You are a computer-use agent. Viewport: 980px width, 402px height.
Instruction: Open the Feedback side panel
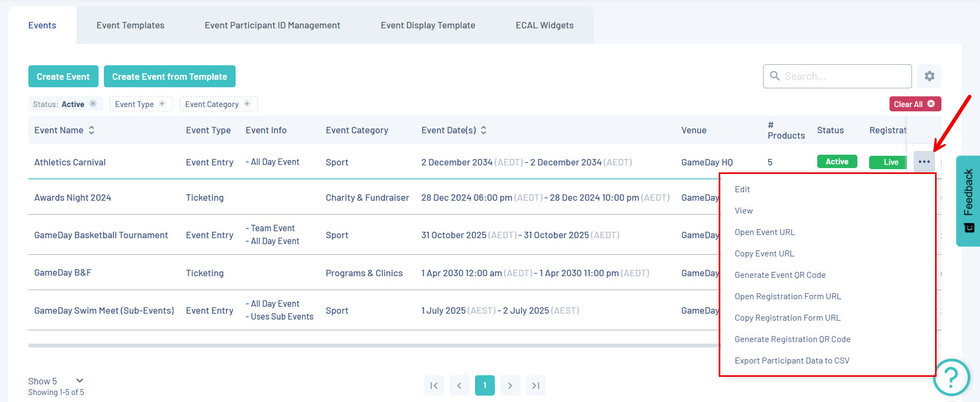tap(968, 201)
